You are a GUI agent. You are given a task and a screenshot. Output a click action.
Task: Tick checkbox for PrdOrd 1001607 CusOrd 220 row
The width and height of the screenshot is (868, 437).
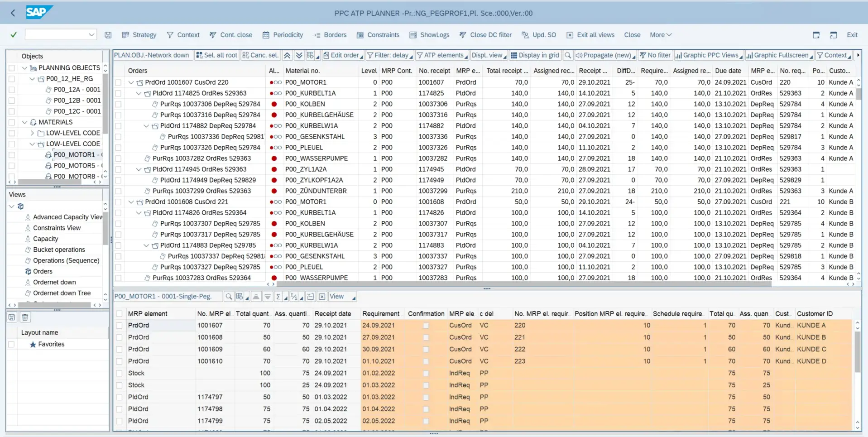click(118, 82)
